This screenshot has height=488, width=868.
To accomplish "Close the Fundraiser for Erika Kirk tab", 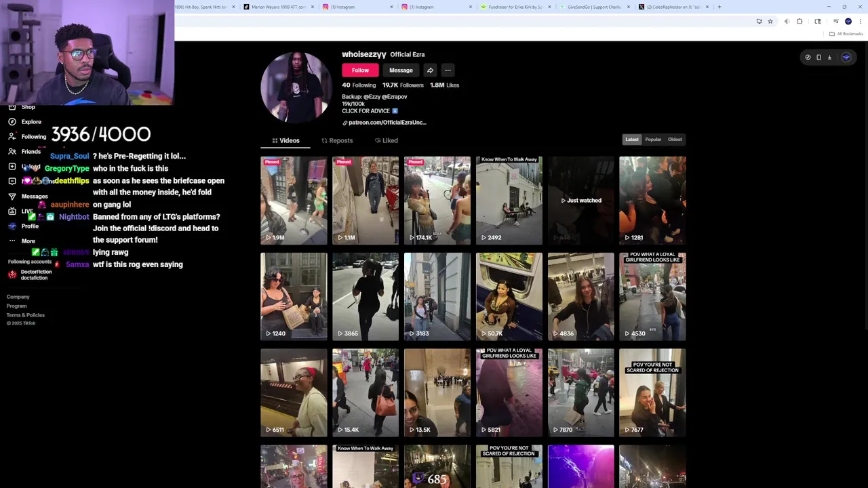I will click(x=549, y=7).
